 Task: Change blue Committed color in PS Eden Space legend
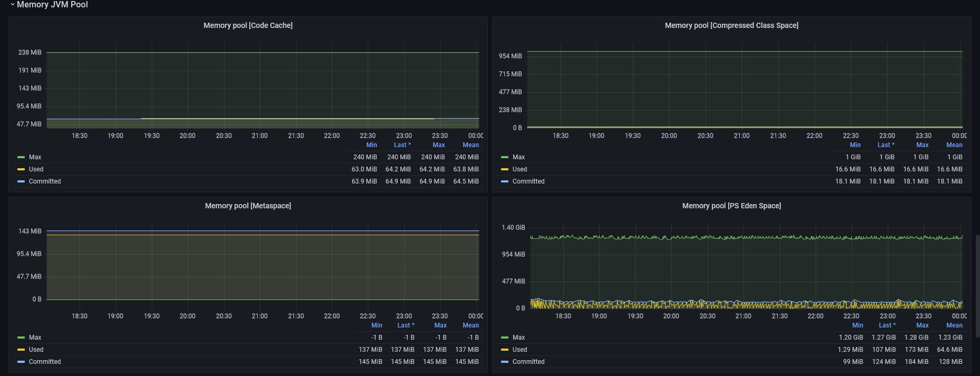(505, 362)
